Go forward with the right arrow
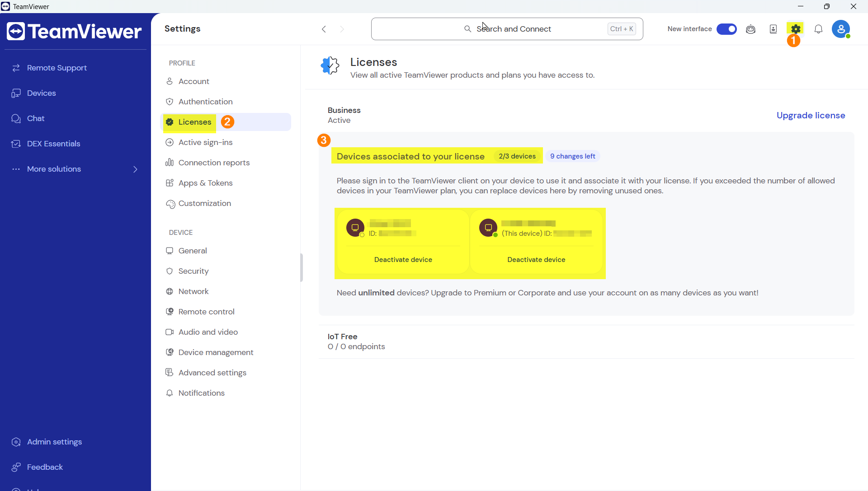The height and width of the screenshot is (491, 868). coord(342,29)
